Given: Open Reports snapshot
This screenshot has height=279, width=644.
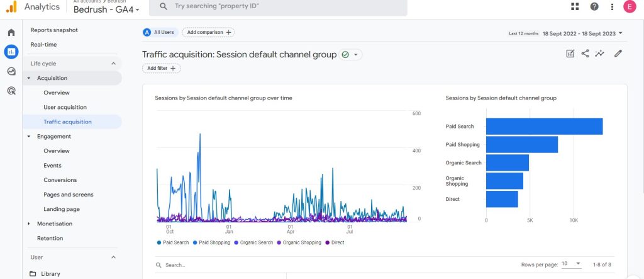Looking at the screenshot, I should (54, 30).
